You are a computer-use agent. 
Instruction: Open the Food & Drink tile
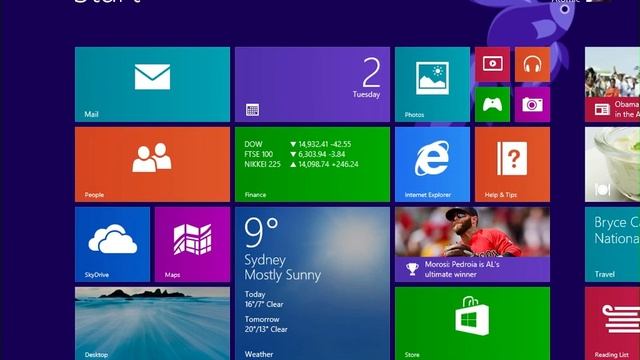(x=612, y=164)
